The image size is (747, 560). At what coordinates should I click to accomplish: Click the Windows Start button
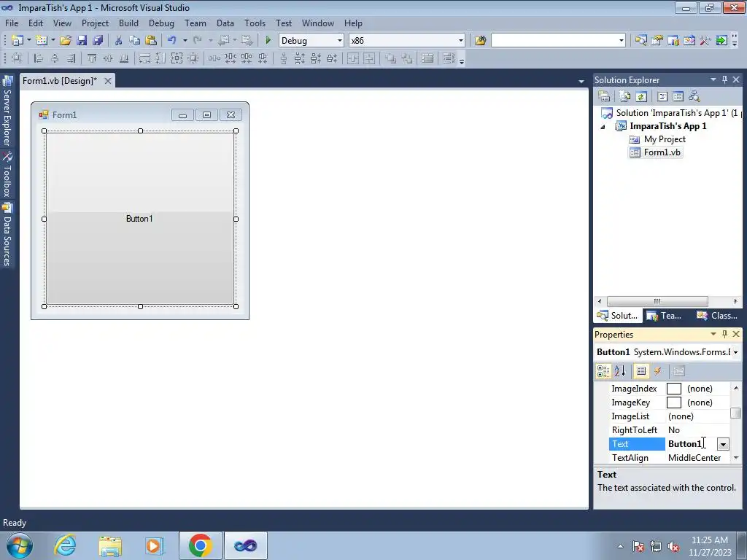(20, 545)
